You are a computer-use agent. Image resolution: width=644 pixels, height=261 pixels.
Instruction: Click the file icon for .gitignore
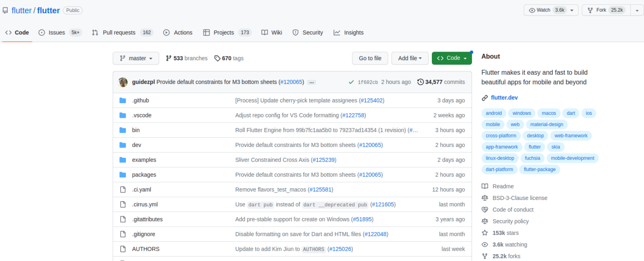tap(123, 234)
